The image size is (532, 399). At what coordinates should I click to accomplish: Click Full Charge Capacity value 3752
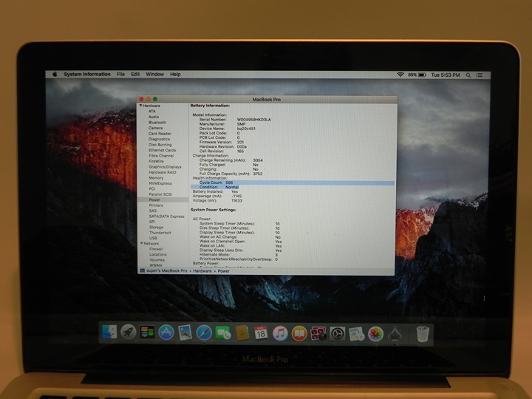[x=258, y=174]
